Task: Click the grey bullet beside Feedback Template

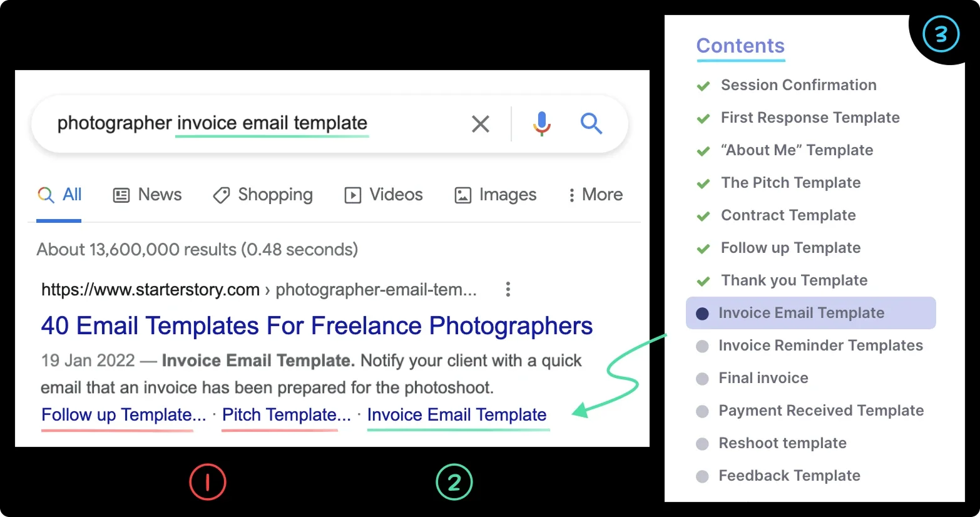Action: 702,476
